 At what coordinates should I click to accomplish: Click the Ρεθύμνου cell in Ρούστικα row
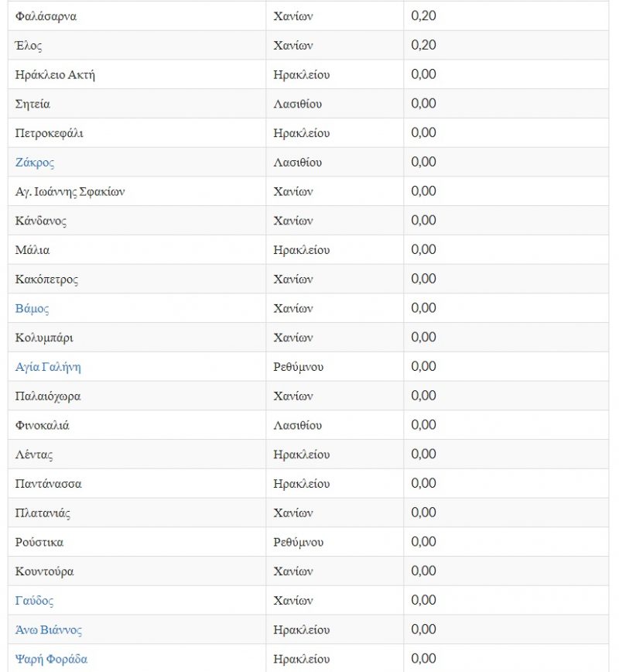click(x=299, y=543)
